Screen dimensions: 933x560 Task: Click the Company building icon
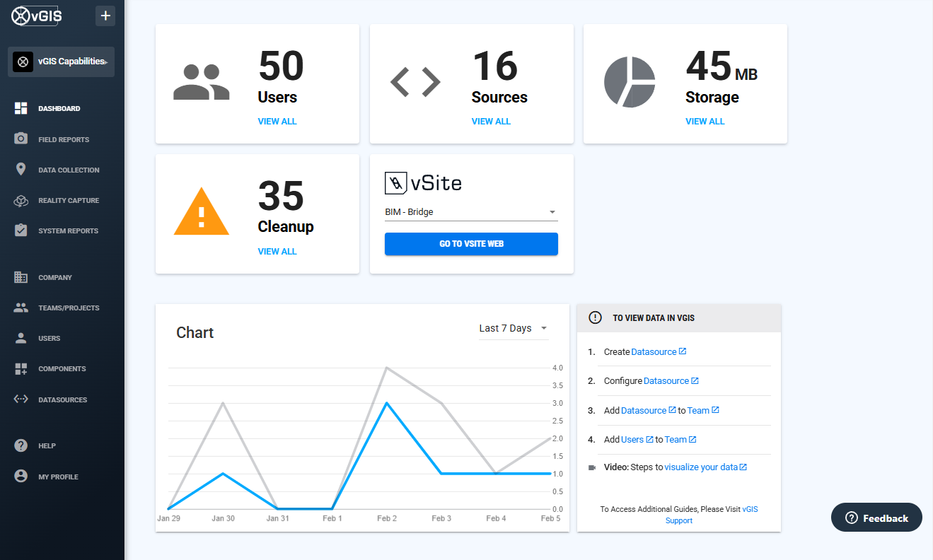(x=21, y=277)
